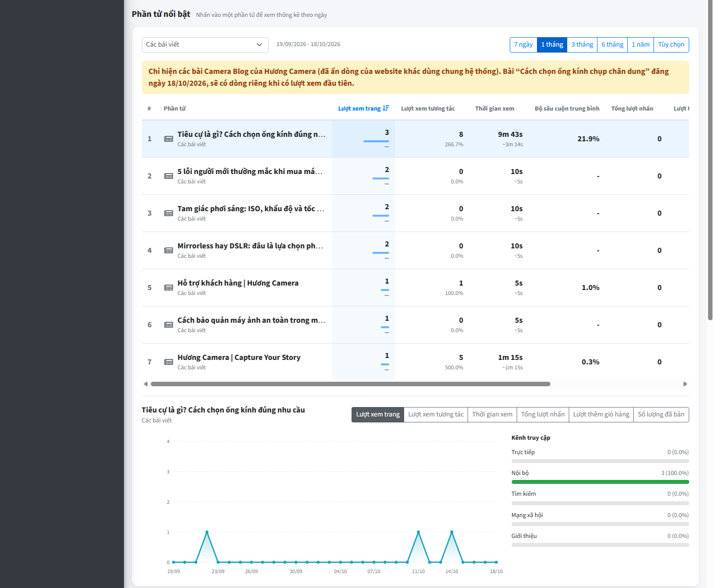Sort by "Tổng lượt nhấn" column header
Image resolution: width=714 pixels, height=588 pixels.
tap(632, 109)
